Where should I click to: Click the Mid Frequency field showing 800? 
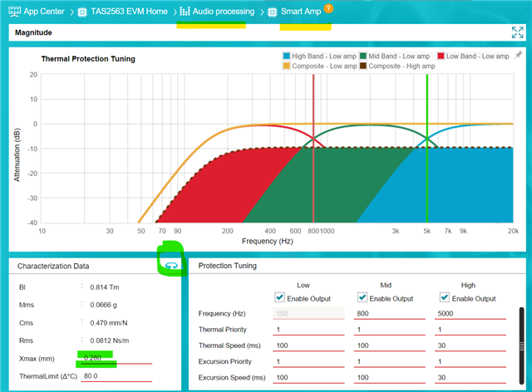390,314
